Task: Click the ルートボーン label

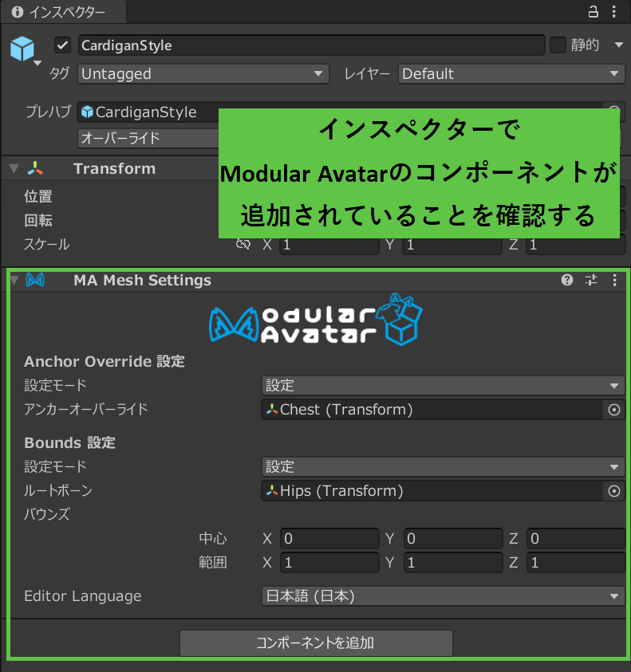Action: coord(58,491)
